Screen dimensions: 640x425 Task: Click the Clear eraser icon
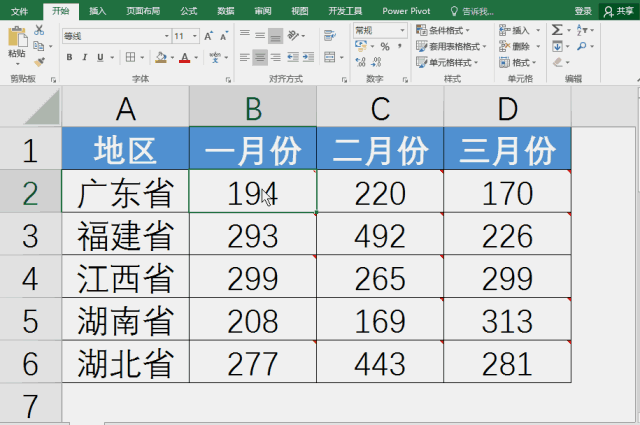point(558,62)
